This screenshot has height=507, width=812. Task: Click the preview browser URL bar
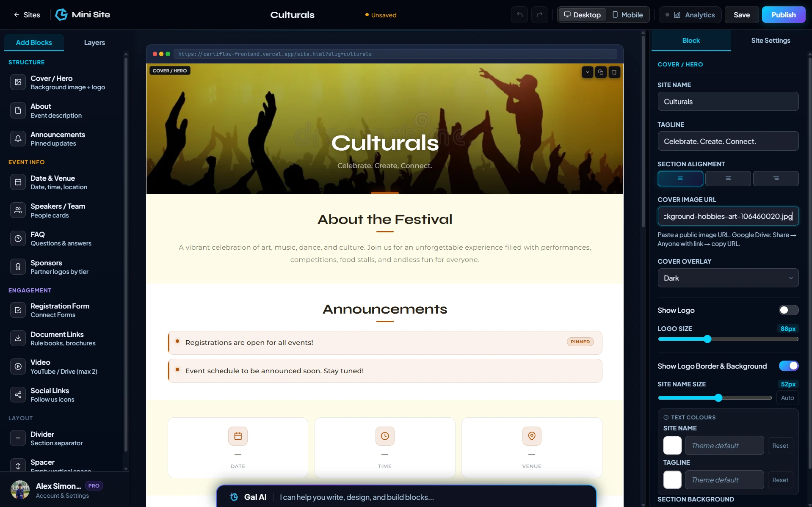click(395, 54)
